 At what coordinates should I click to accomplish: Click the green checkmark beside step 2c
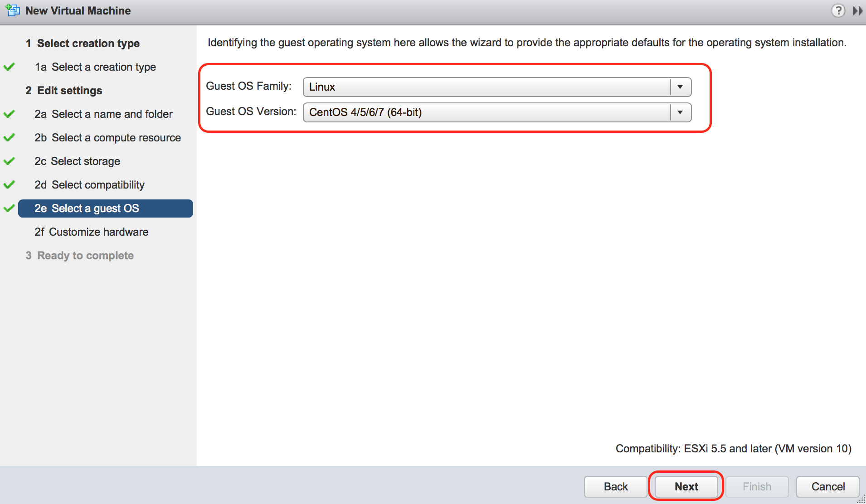[9, 161]
